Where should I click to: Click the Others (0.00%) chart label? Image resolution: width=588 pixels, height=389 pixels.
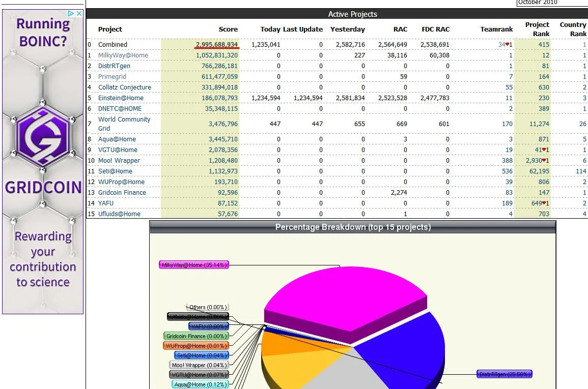click(208, 307)
